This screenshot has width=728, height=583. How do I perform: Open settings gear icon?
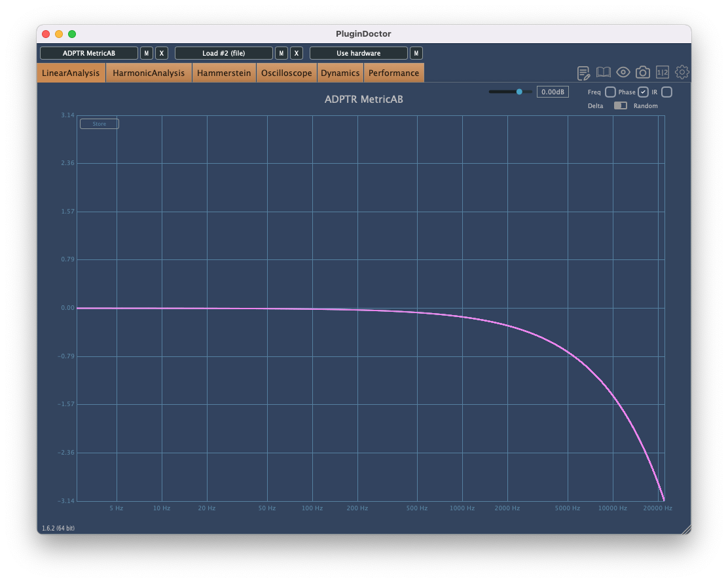(682, 72)
